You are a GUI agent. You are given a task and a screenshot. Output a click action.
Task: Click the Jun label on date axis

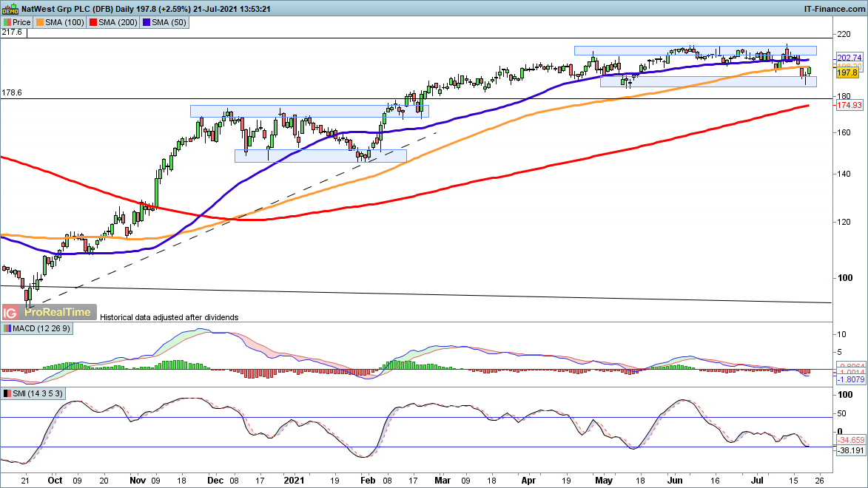pyautogui.click(x=675, y=481)
